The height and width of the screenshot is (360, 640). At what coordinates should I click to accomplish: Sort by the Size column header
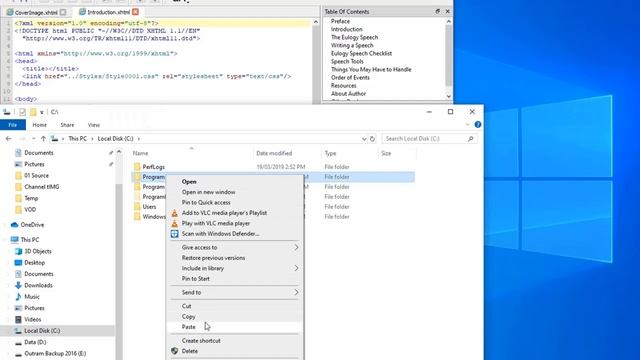tap(386, 153)
